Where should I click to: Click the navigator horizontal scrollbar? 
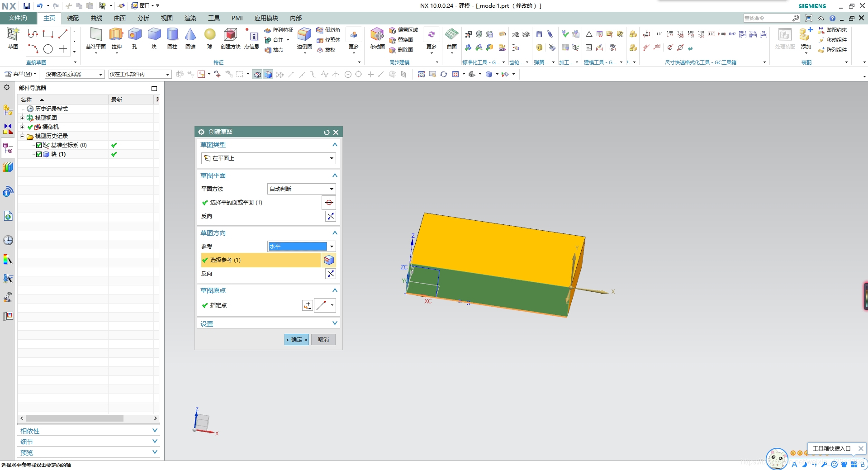(75, 418)
